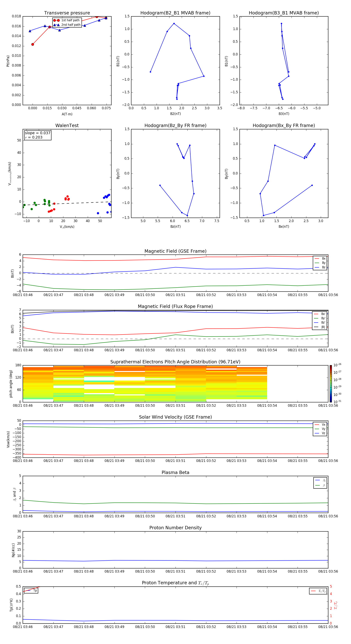This screenshot has height=644, width=351.
Task: Click the "10^-26" colorbar tick label
Action: click(x=337, y=365)
